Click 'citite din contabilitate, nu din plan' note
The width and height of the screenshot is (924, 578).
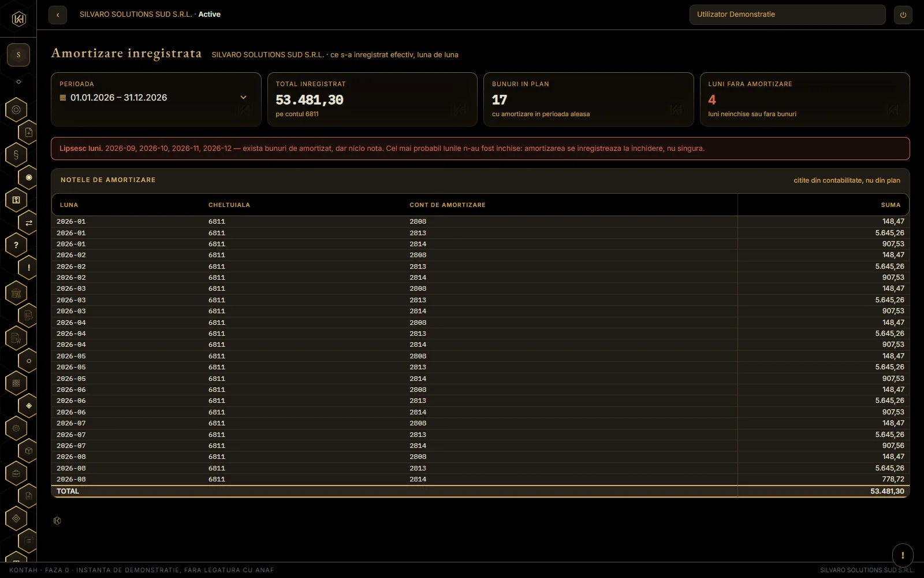847,180
